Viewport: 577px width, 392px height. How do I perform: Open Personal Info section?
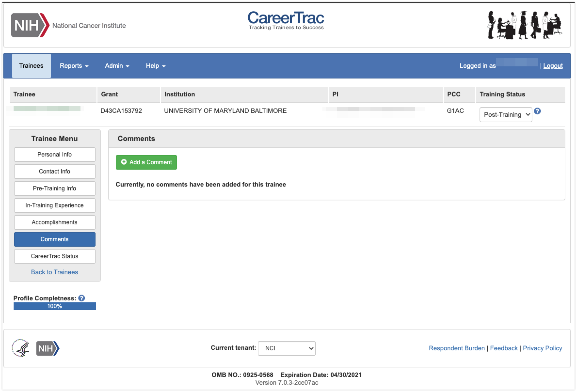55,154
